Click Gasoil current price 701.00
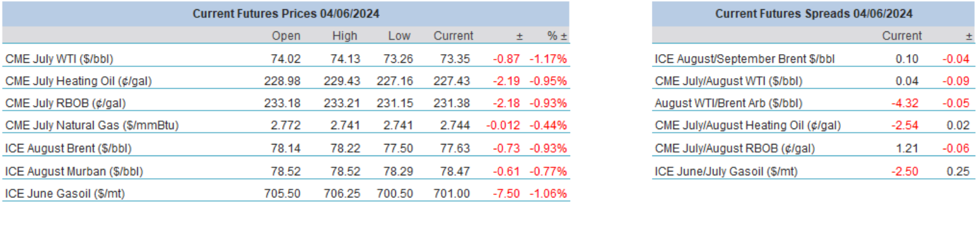The height and width of the screenshot is (225, 980). point(451,194)
